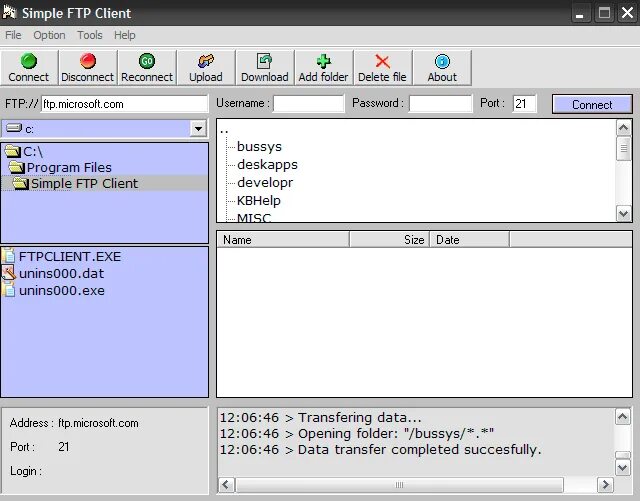The width and height of the screenshot is (640, 501).
Task: Click the log panel scroll up arrow
Action: click(622, 416)
